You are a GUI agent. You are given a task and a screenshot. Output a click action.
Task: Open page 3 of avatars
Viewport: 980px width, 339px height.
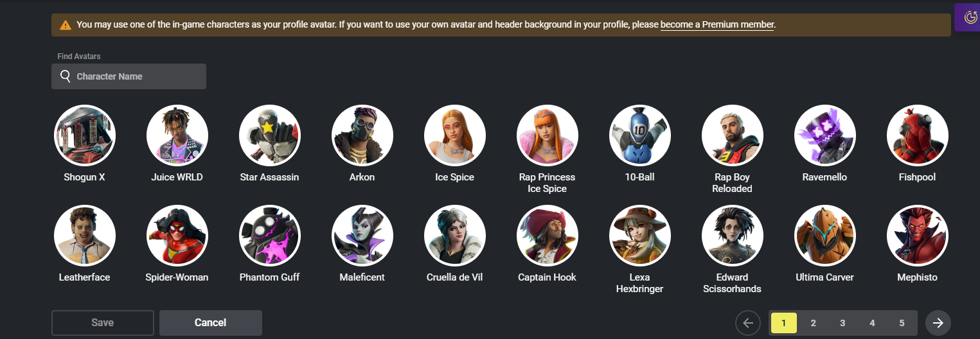pyautogui.click(x=842, y=323)
